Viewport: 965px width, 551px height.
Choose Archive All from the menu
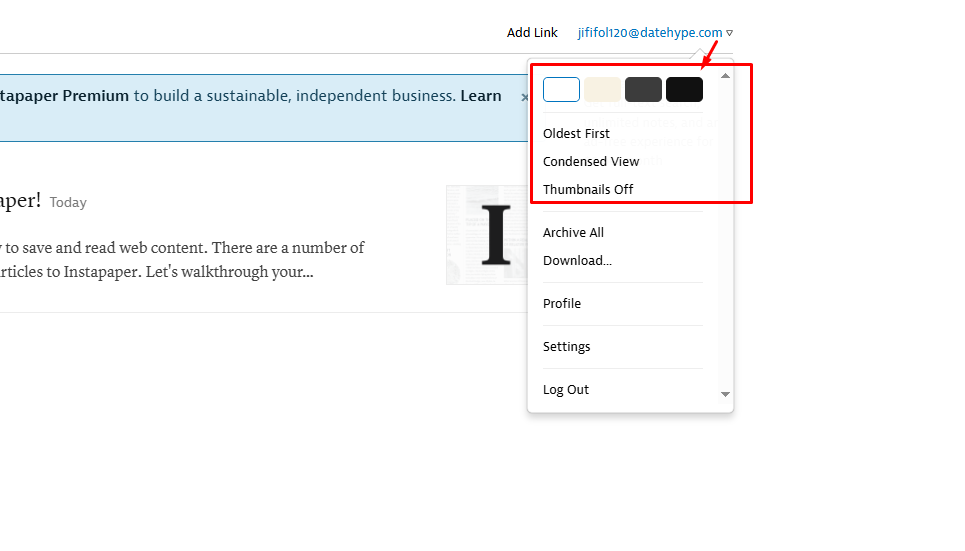pyautogui.click(x=573, y=232)
